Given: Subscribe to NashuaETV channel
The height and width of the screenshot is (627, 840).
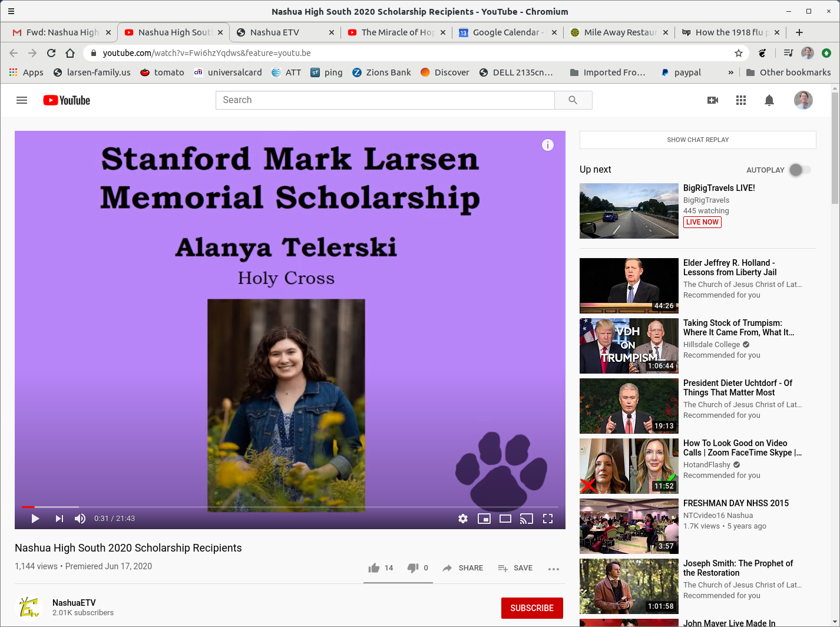Looking at the screenshot, I should click(532, 608).
